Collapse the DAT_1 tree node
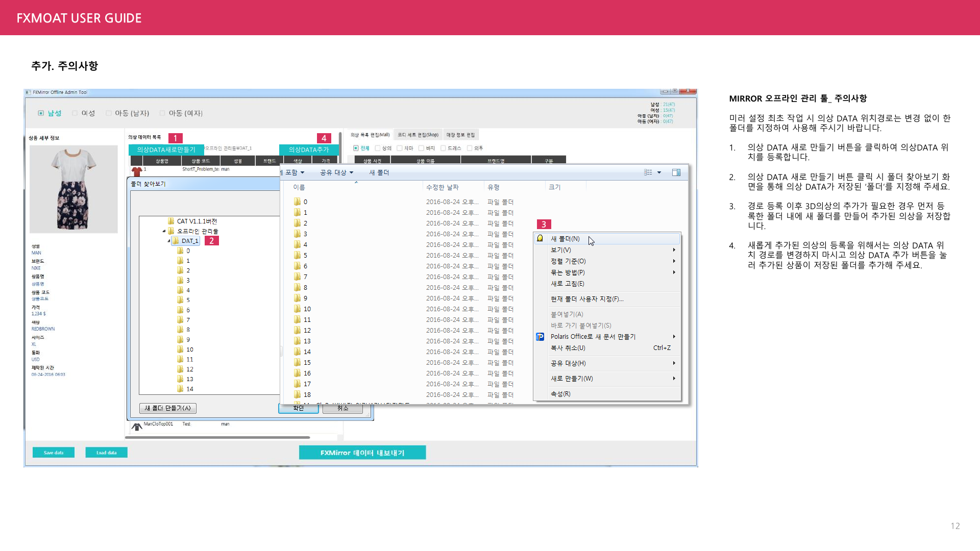 [x=169, y=241]
